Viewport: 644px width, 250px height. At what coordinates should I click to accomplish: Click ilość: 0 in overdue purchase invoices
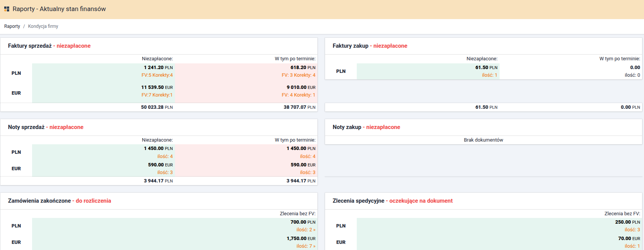(632, 75)
